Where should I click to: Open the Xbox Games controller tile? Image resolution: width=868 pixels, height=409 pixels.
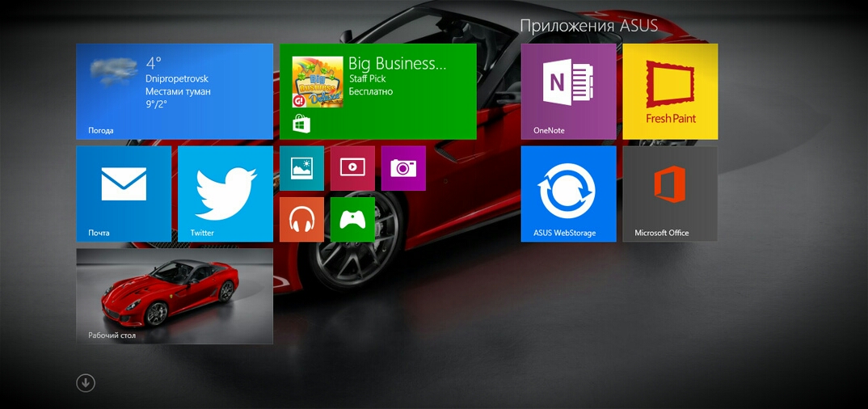coord(352,219)
